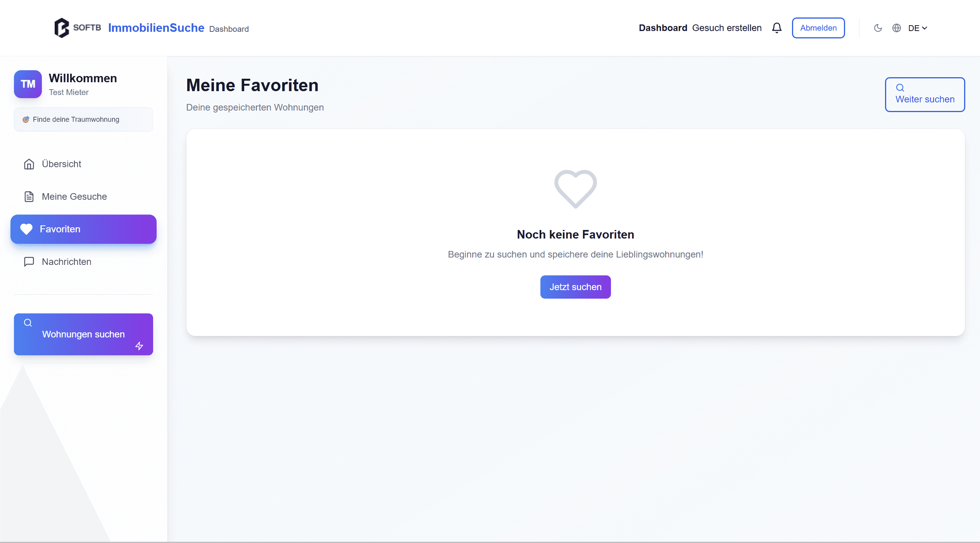Toggle dark mode with moon icon
The width and height of the screenshot is (980, 543).
(x=878, y=28)
